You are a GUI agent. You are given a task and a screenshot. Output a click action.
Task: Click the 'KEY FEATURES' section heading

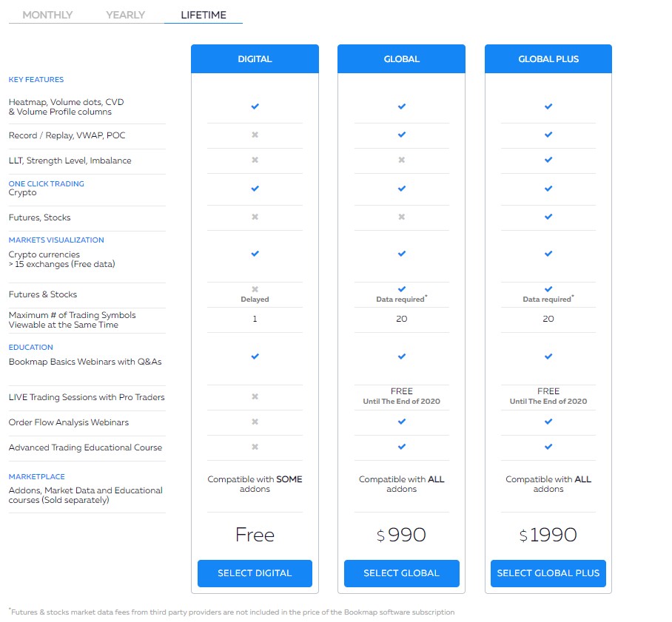click(x=36, y=80)
